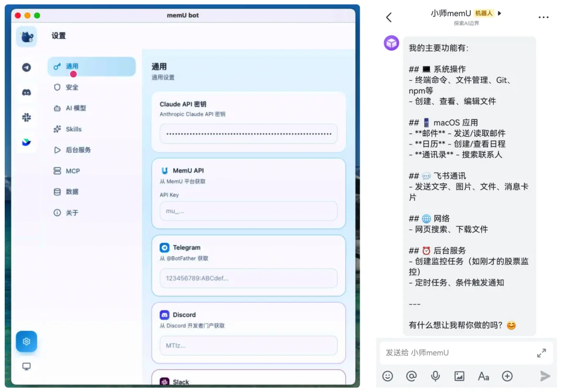Viewport: 563px width, 392px height.
Task: Open the Aa text formatting icon
Action: tap(483, 376)
